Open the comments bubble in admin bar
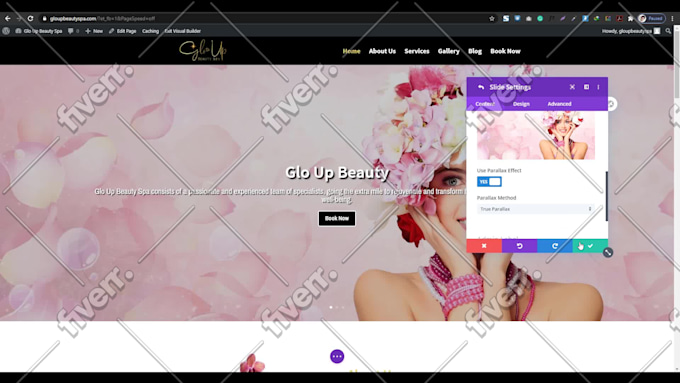Viewport: 680px width, 383px height. click(x=73, y=31)
